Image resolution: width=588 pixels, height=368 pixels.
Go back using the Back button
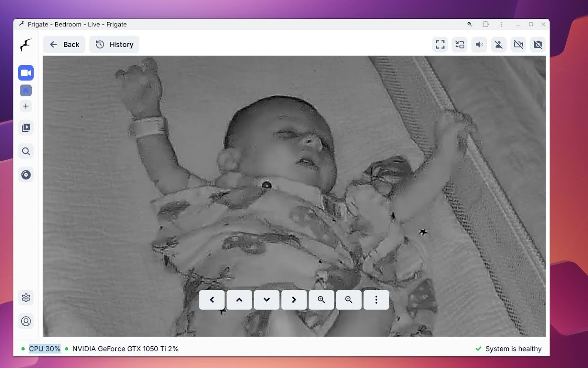(x=64, y=44)
